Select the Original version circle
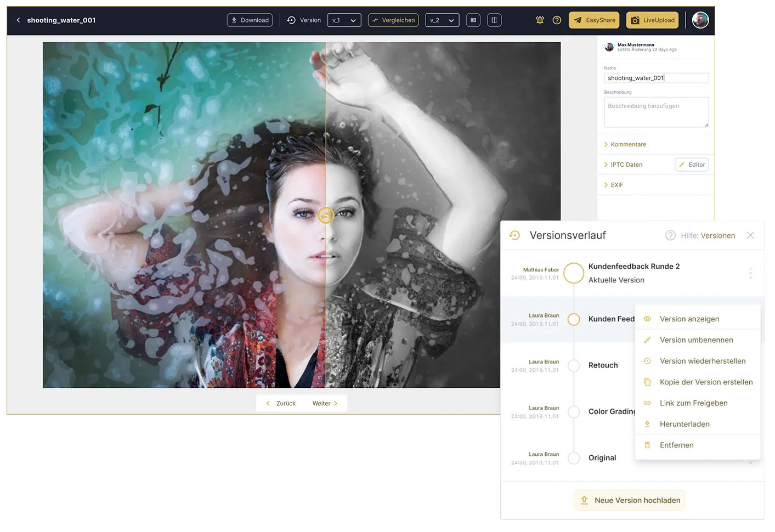This screenshot has height=532, width=775. pyautogui.click(x=574, y=458)
